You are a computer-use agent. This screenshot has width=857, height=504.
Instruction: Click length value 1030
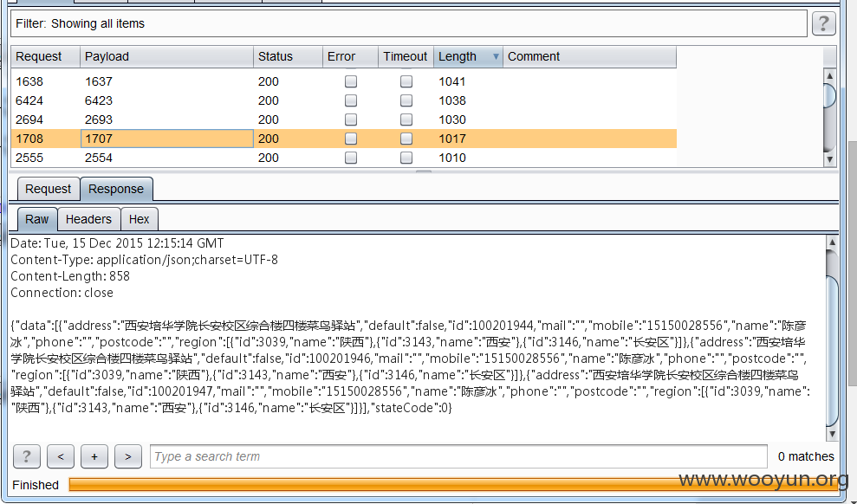pos(452,120)
